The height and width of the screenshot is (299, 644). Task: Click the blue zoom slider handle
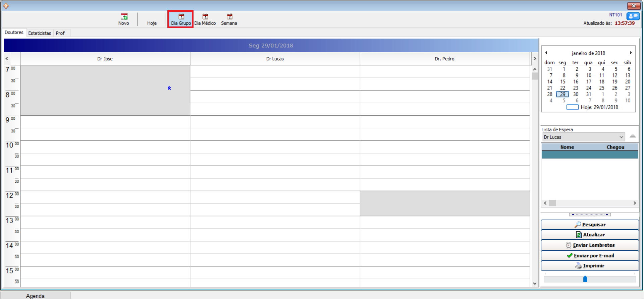point(585,279)
